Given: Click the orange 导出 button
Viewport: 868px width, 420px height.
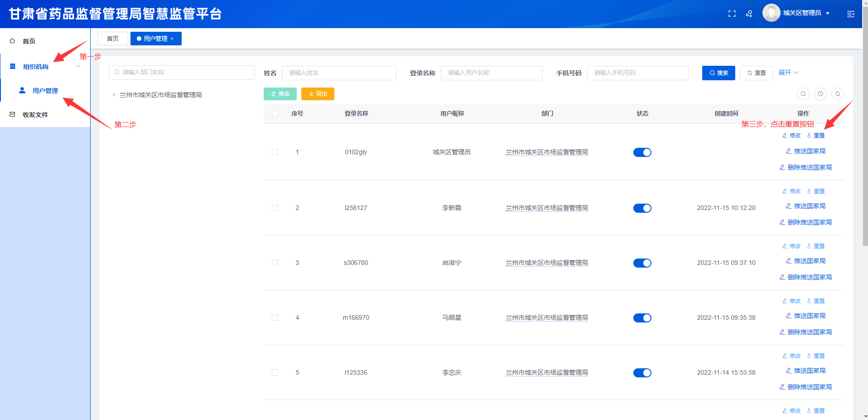Looking at the screenshot, I should 318,94.
